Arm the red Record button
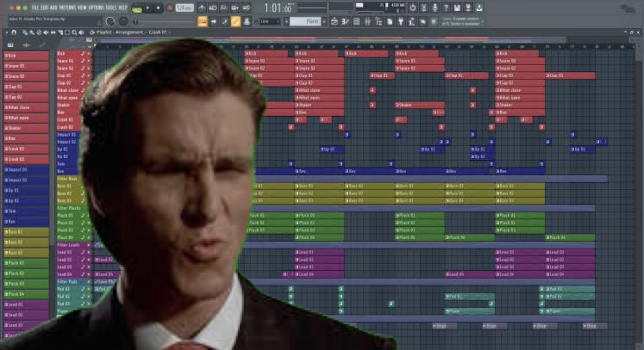The image size is (644, 350). [x=170, y=8]
